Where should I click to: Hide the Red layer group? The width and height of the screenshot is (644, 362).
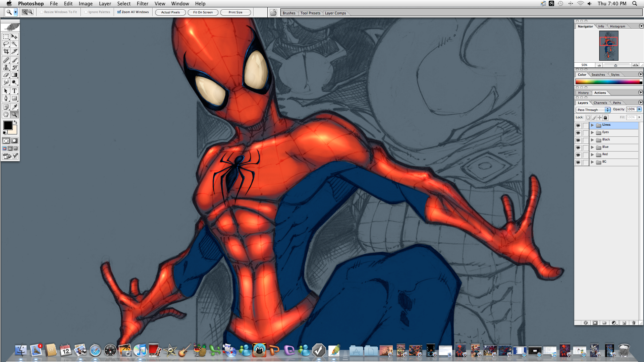click(x=578, y=155)
